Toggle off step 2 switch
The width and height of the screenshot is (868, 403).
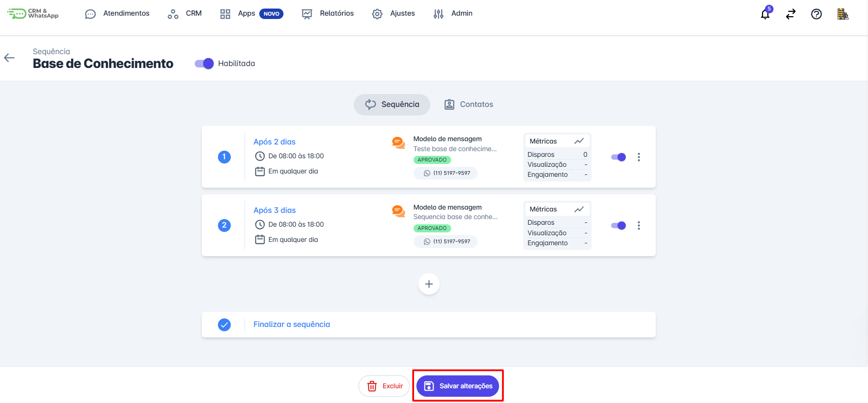[618, 226]
